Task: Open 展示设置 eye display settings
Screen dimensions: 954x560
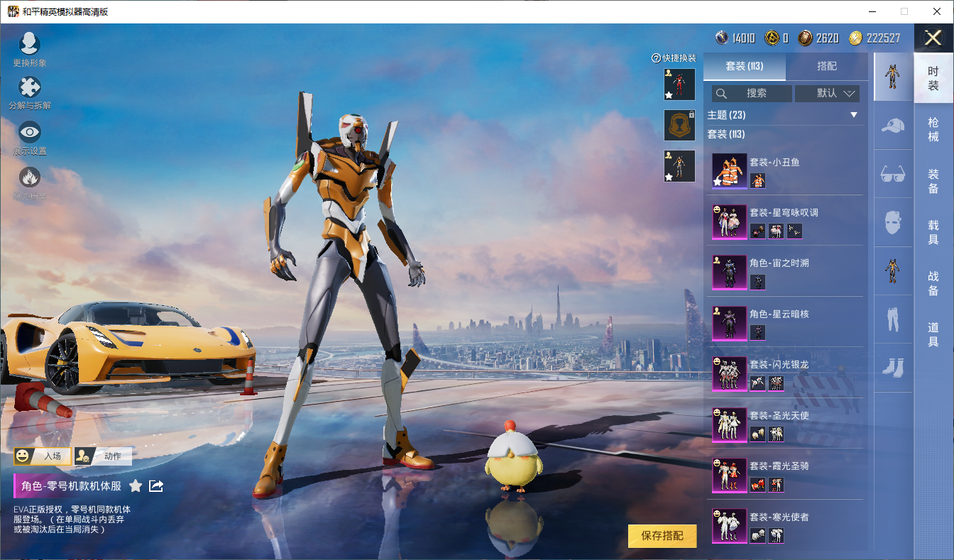Action: tap(30, 132)
